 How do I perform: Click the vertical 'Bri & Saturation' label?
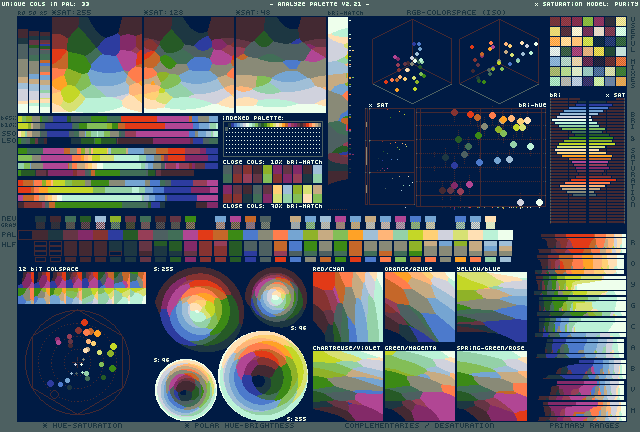633,160
